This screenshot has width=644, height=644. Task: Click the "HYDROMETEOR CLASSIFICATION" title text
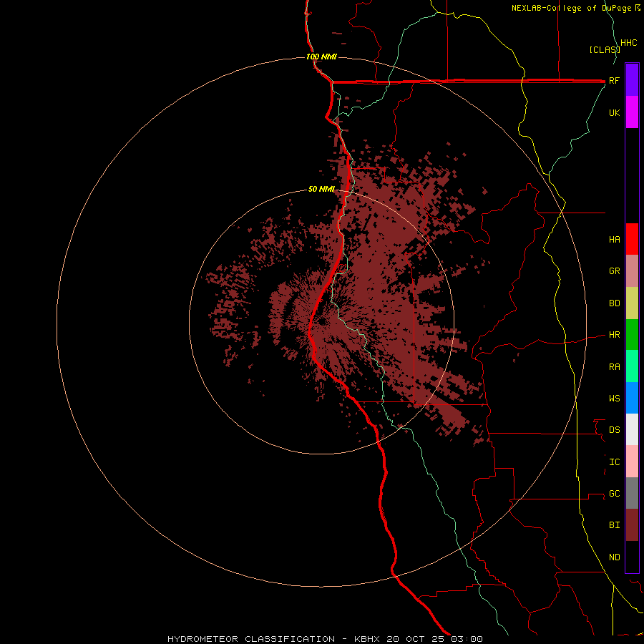[x=251, y=639]
